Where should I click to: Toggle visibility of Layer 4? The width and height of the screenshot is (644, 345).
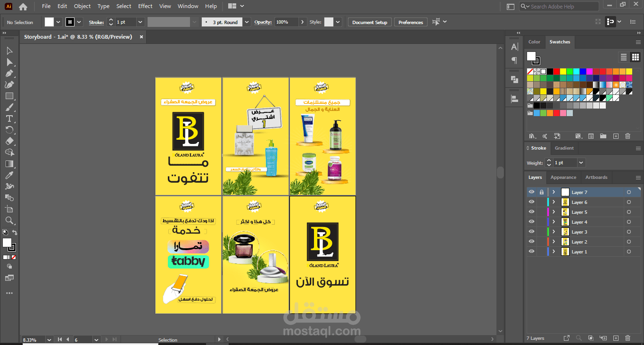click(x=531, y=222)
